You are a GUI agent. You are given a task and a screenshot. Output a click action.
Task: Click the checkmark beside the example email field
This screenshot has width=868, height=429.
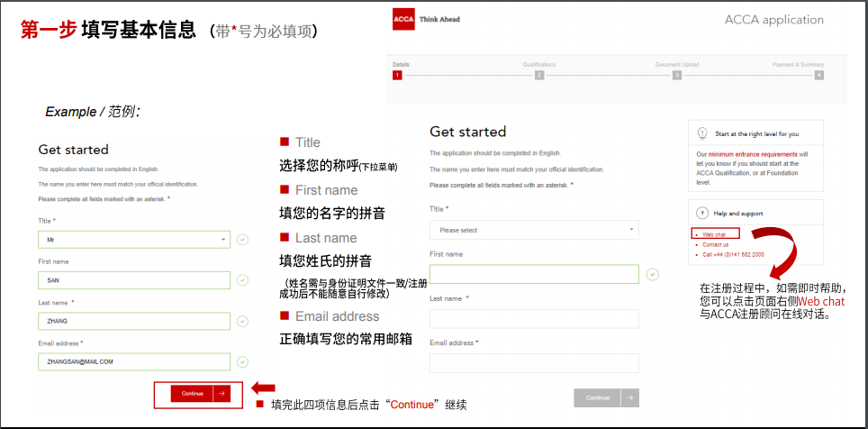(x=242, y=361)
